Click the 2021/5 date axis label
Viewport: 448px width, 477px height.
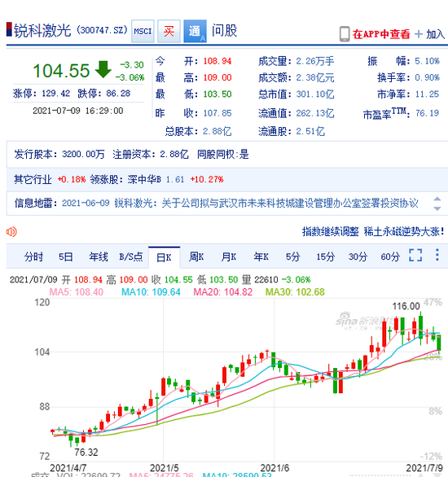pos(165,468)
